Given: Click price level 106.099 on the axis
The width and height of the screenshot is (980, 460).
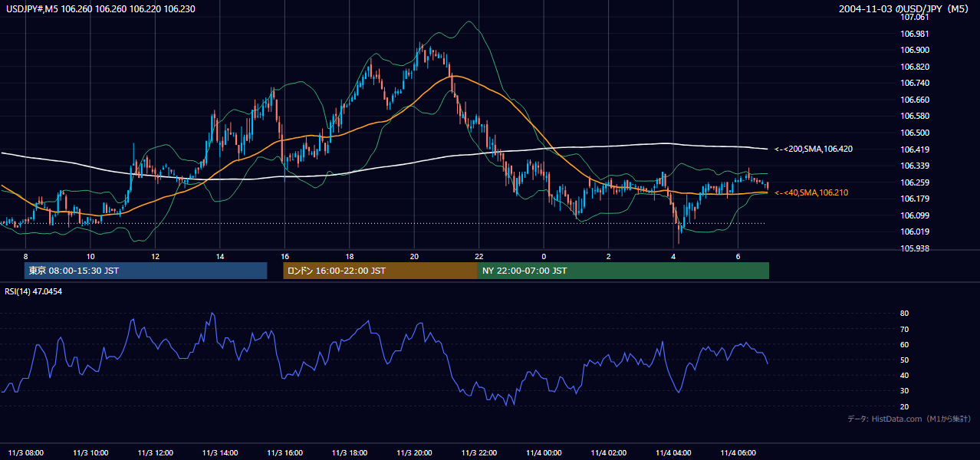Looking at the screenshot, I should coord(916,215).
